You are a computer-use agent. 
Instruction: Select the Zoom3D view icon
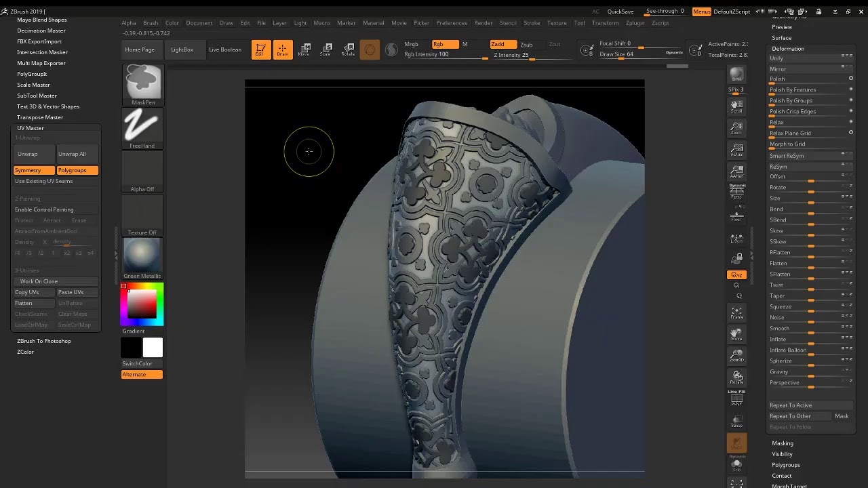click(x=736, y=355)
